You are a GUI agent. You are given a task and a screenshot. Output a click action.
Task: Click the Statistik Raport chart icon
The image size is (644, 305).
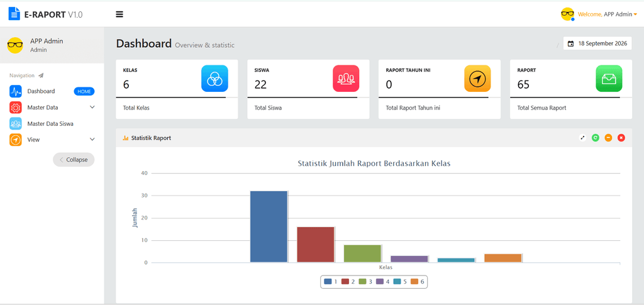[x=126, y=138]
